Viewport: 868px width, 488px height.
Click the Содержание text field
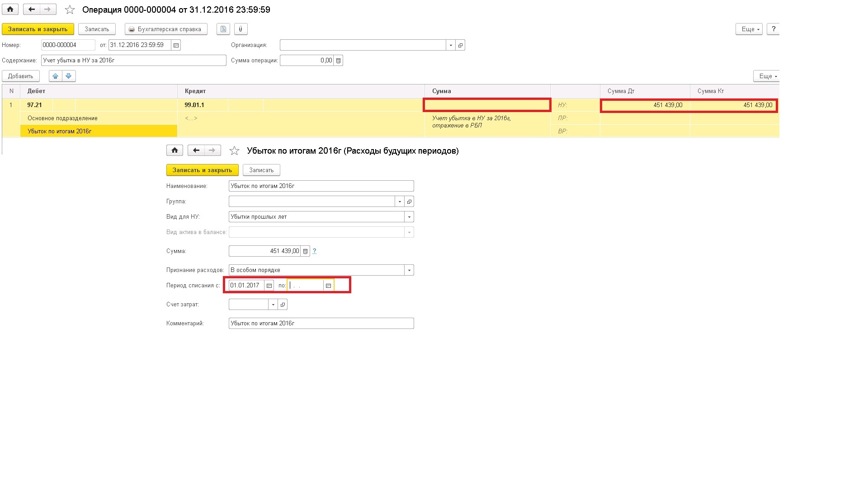click(133, 61)
